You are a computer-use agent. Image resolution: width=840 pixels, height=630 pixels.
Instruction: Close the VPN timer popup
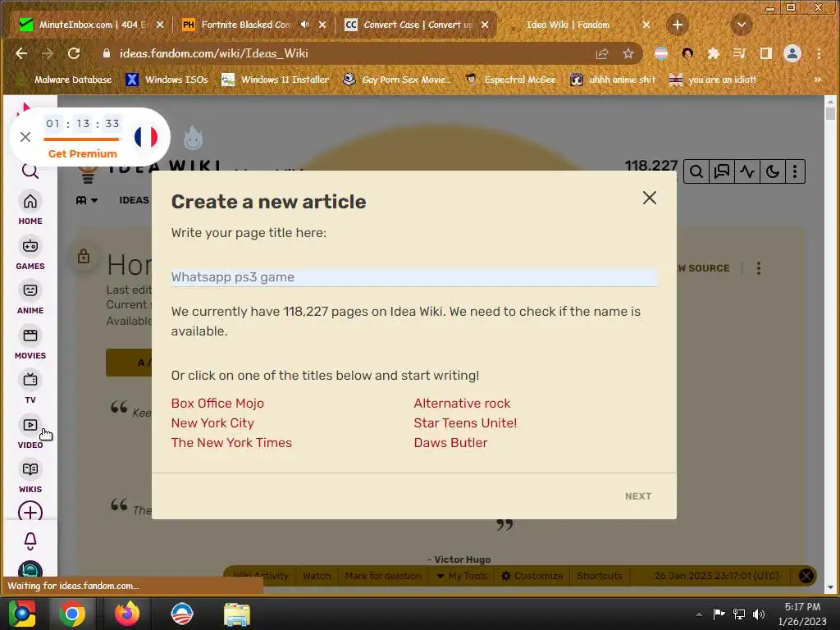[25, 137]
